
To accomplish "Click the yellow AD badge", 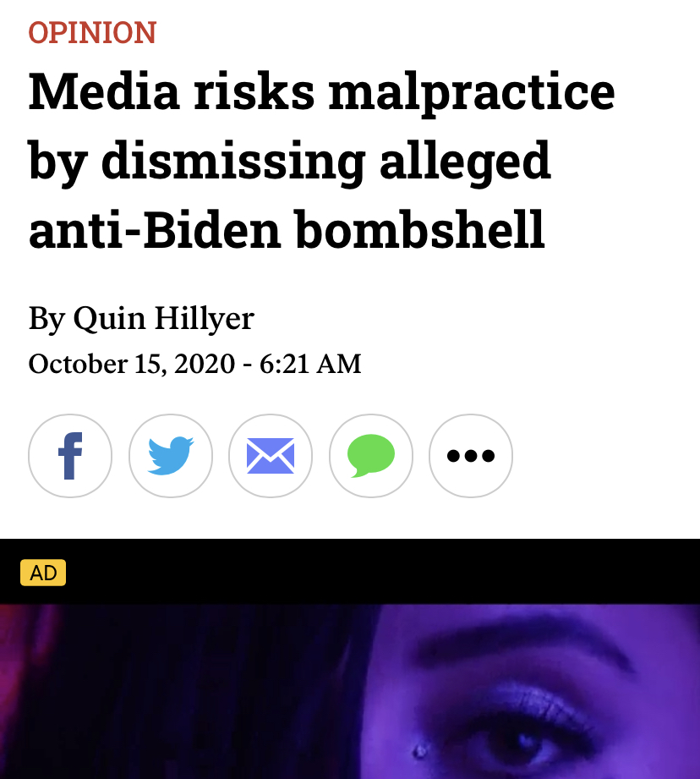I will pyautogui.click(x=43, y=573).
